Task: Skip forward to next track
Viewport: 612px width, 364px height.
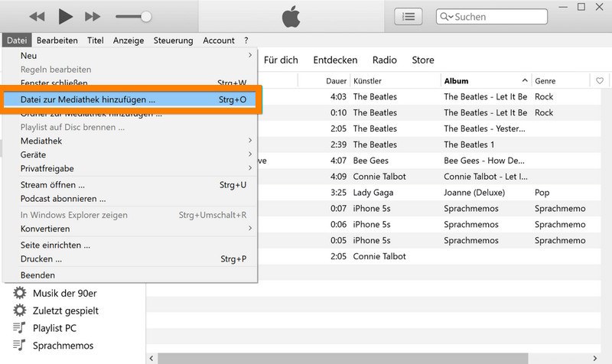Action: click(93, 17)
